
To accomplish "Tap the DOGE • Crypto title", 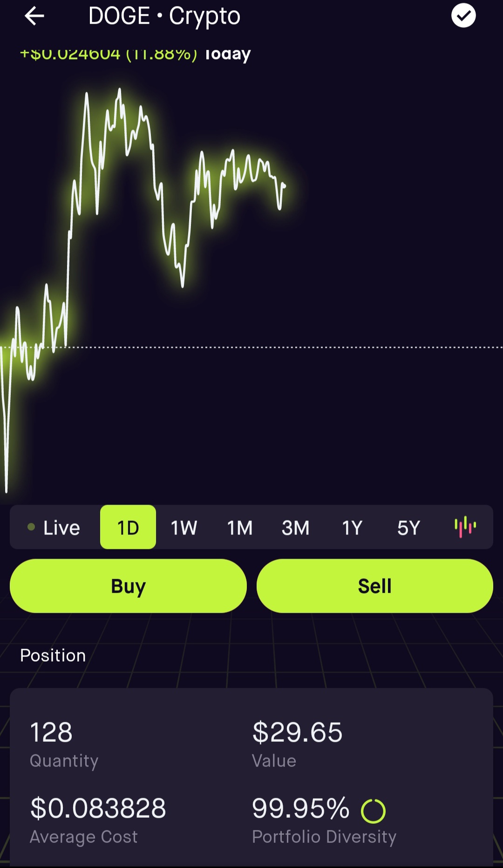I will tap(164, 16).
